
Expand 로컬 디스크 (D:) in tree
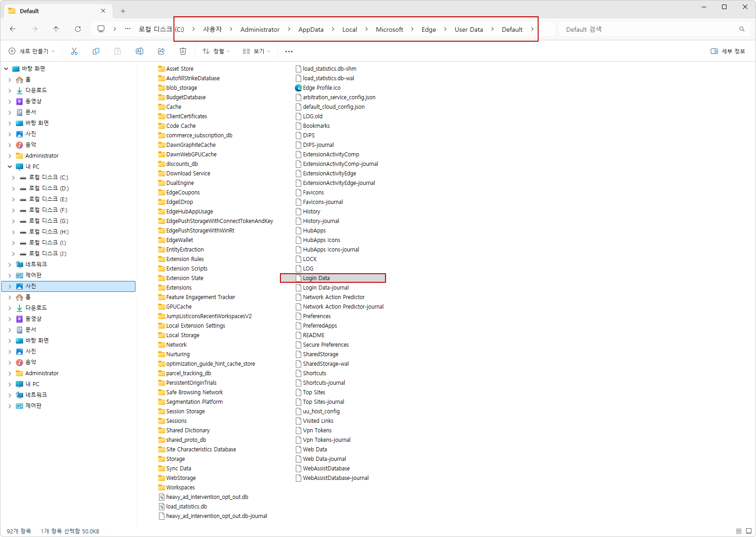[13, 189]
